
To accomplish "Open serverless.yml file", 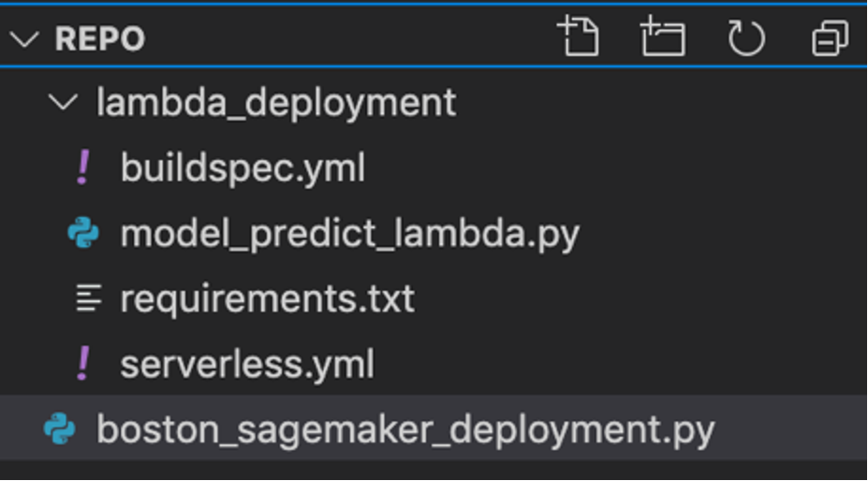I will (246, 364).
